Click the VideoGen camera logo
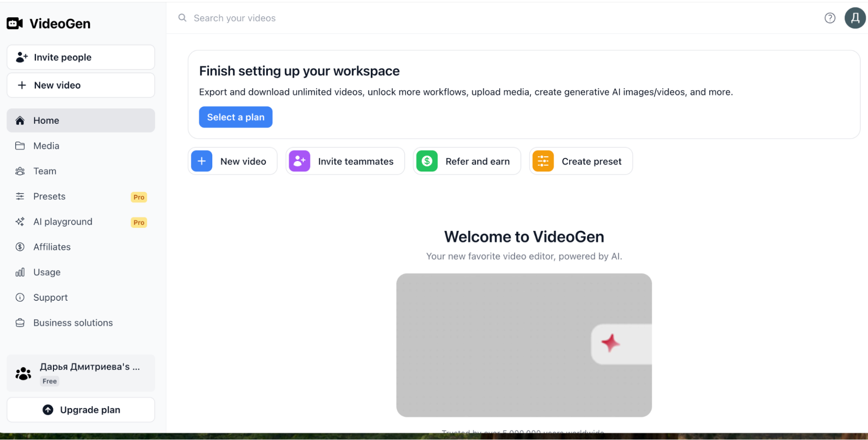 (x=15, y=23)
